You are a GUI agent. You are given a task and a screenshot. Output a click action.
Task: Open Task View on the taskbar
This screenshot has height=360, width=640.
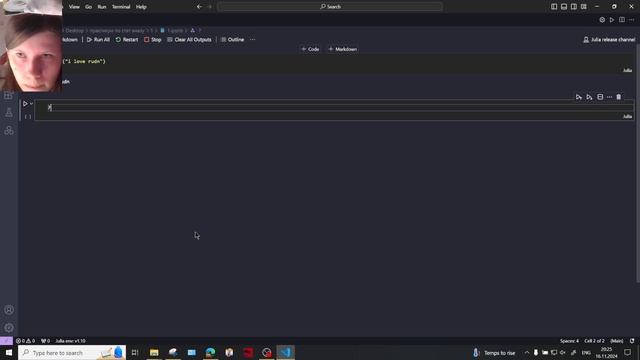[135, 352]
